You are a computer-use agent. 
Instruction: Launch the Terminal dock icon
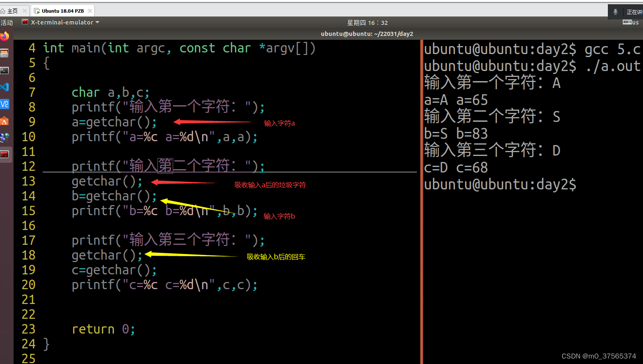point(5,70)
